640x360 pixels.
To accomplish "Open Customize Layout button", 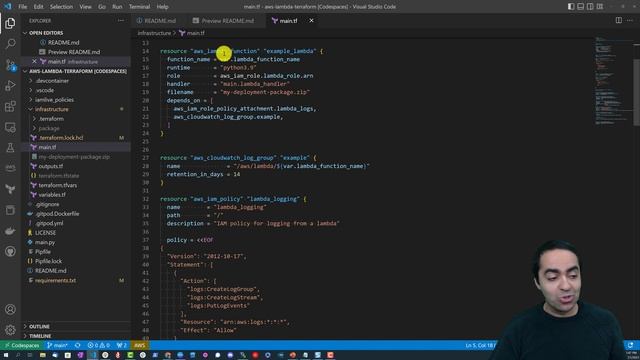I will coord(600,7).
